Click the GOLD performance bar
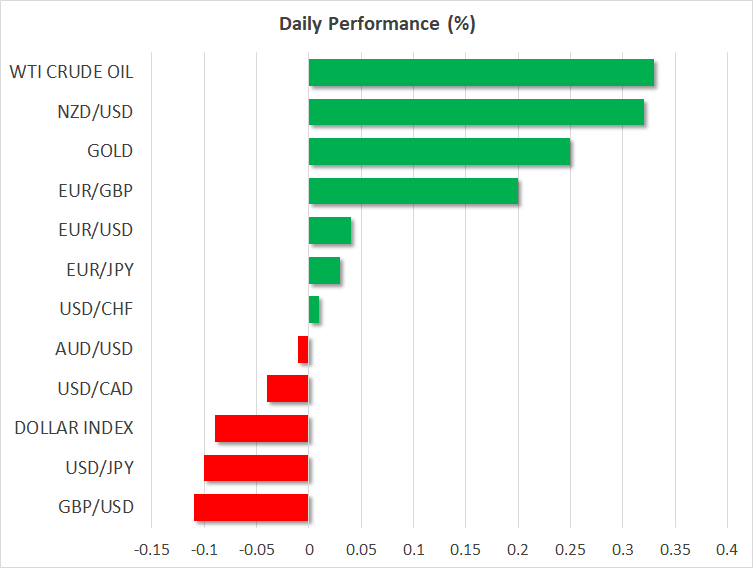The image size is (753, 568). (x=439, y=151)
